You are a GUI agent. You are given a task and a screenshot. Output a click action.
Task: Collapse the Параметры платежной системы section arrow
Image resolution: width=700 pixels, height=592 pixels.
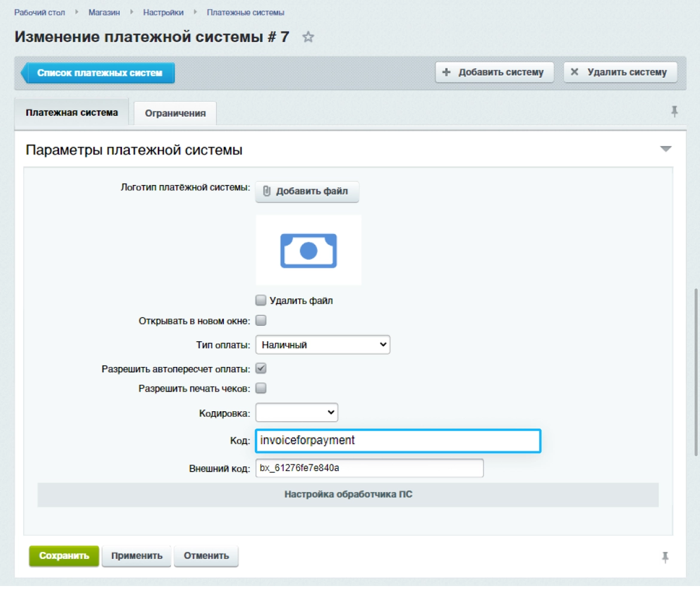[x=665, y=149]
